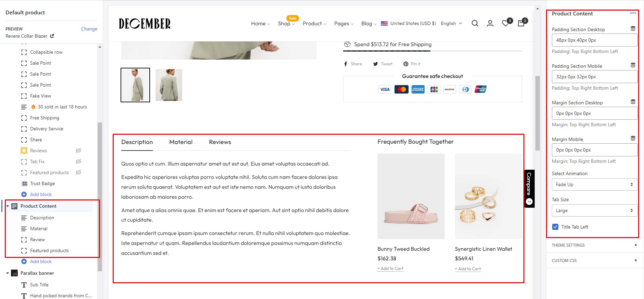
Task: Open the account user icon
Action: pyautogui.click(x=490, y=23)
